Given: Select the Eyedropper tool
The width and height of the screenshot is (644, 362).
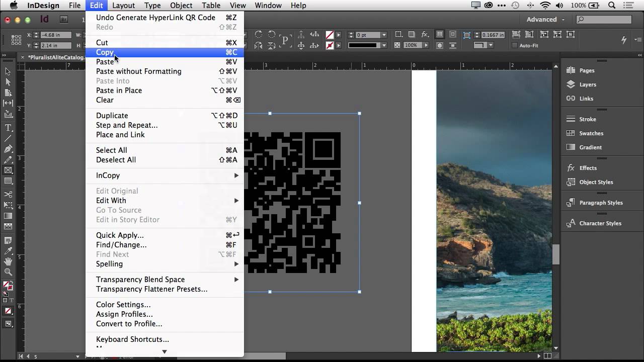Looking at the screenshot, I should pyautogui.click(x=8, y=251).
